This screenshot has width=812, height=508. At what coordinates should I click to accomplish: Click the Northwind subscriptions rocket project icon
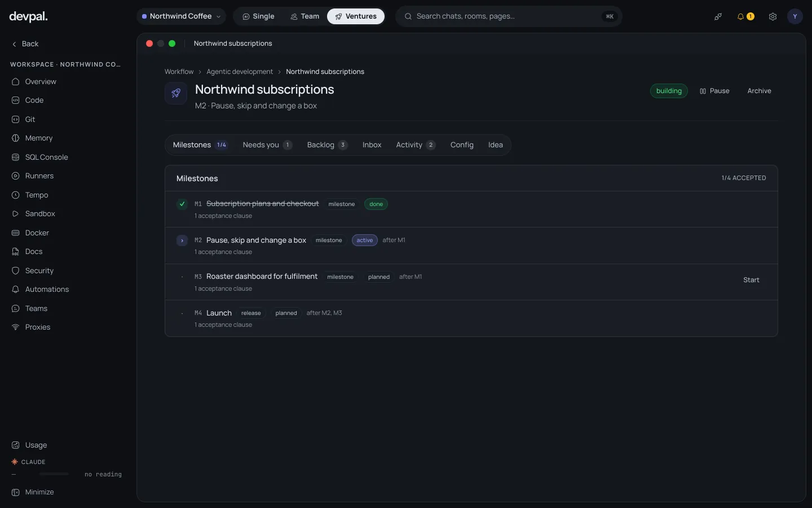point(176,93)
